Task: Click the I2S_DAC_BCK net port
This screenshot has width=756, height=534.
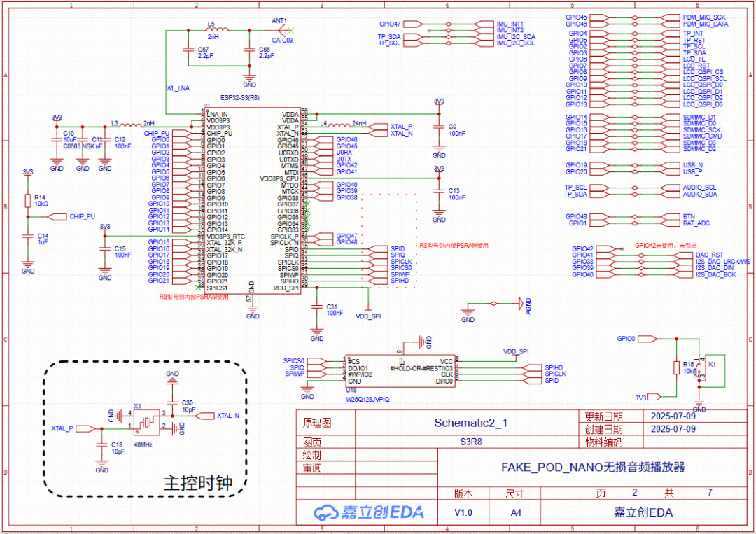Action: click(x=714, y=275)
